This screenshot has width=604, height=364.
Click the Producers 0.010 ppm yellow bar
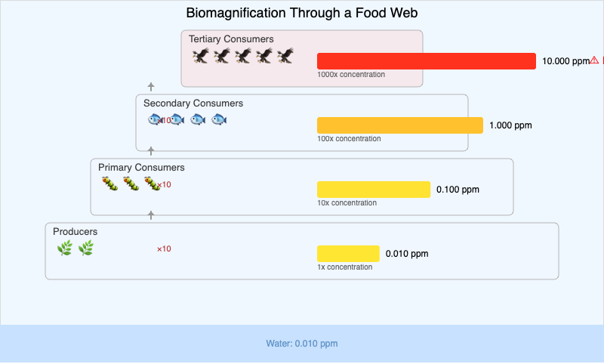pos(348,254)
